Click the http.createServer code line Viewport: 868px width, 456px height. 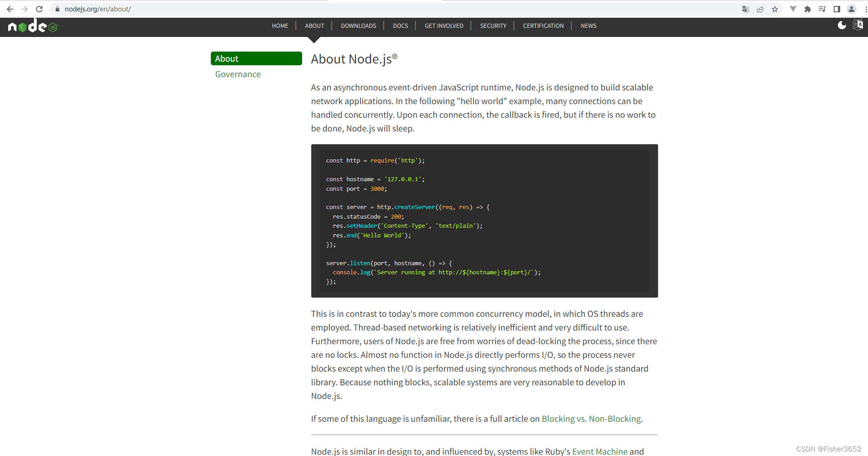[x=408, y=207]
